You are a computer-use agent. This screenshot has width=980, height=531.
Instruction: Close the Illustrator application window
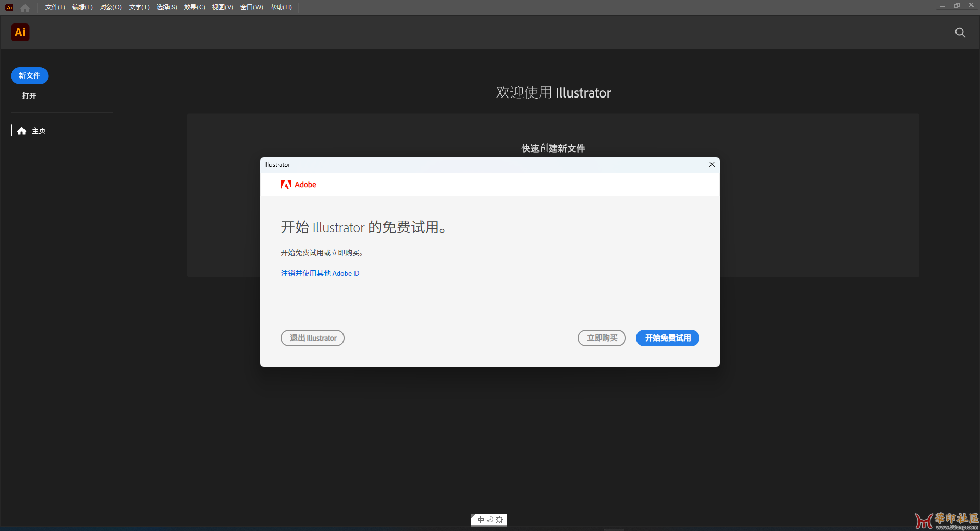pos(972,5)
